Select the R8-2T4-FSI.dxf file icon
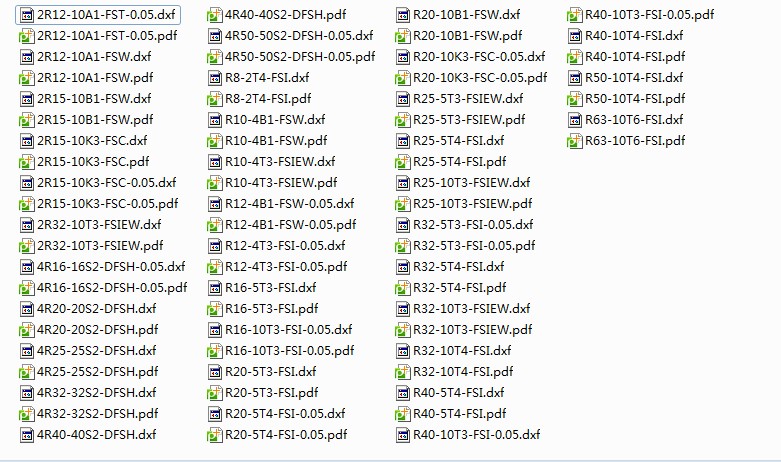The height and width of the screenshot is (462, 781). tap(214, 78)
